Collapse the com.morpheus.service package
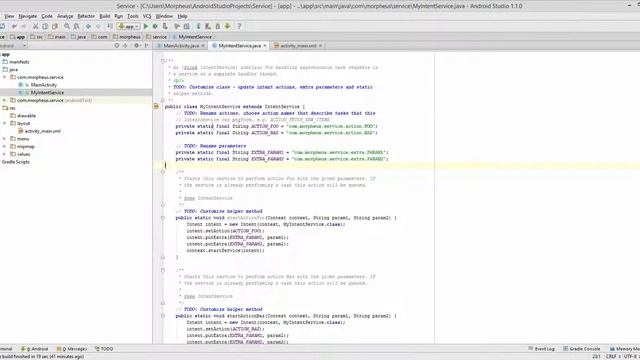The height and width of the screenshot is (360, 640). [4, 77]
